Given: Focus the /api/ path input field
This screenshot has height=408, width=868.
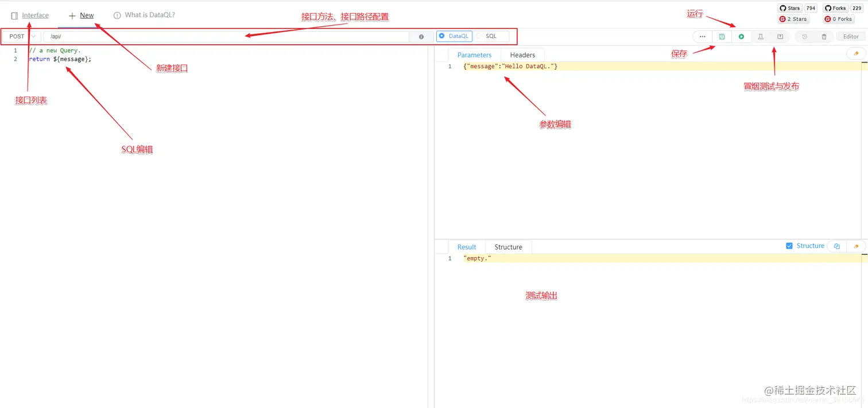Looking at the screenshot, I should [226, 36].
